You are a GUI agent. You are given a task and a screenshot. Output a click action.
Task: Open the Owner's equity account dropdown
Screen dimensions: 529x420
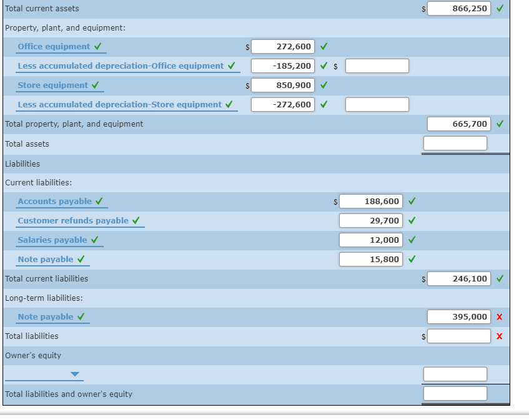(74, 374)
